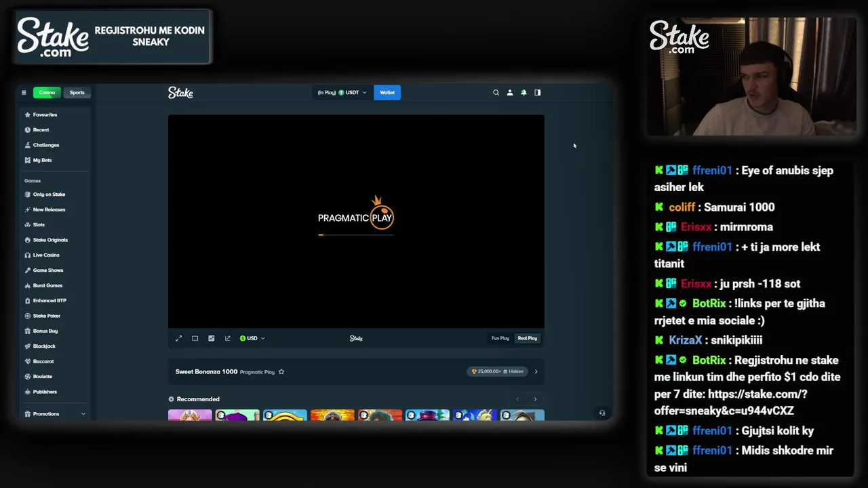Add Sweet Bonanza 1000 to favourites

[281, 371]
